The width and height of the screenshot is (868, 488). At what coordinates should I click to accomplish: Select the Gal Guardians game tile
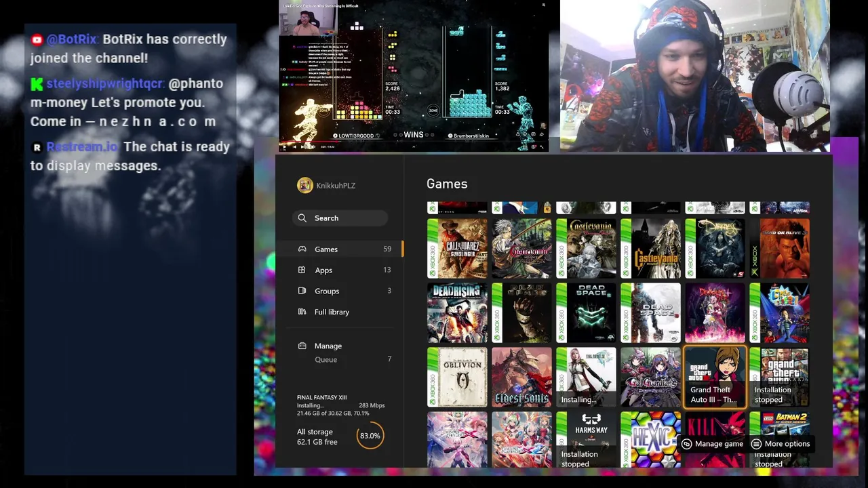650,378
